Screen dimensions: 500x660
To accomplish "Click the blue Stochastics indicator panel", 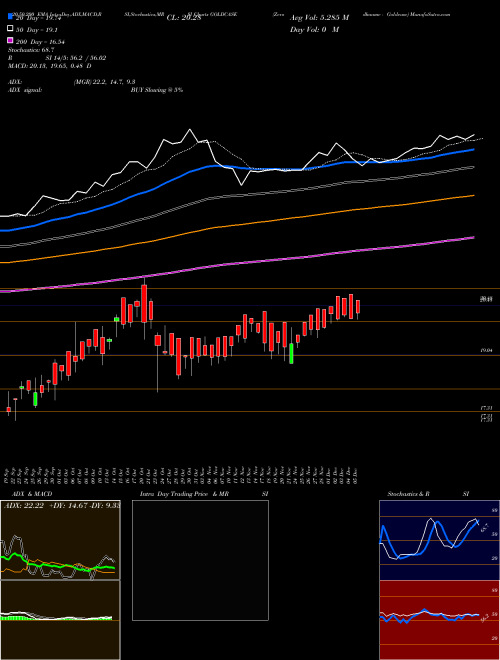I will point(439,540).
